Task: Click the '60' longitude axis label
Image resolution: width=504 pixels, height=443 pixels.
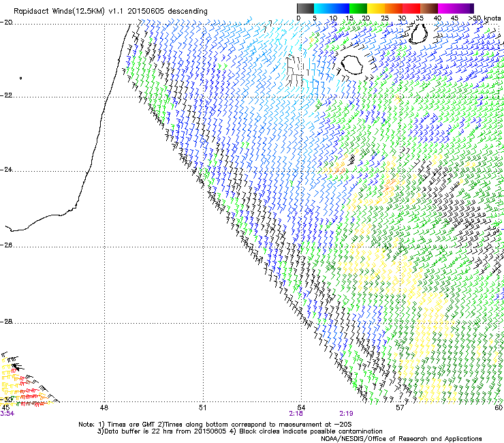Action: click(499, 408)
